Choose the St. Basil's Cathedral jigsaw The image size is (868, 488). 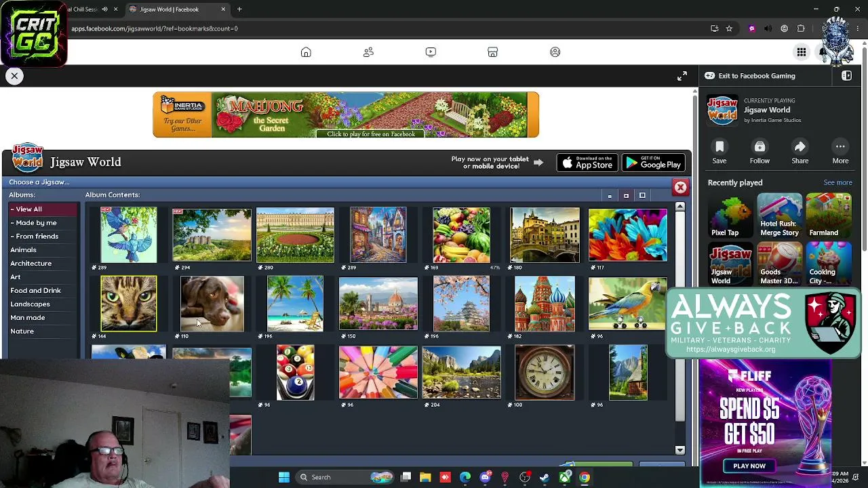(545, 304)
